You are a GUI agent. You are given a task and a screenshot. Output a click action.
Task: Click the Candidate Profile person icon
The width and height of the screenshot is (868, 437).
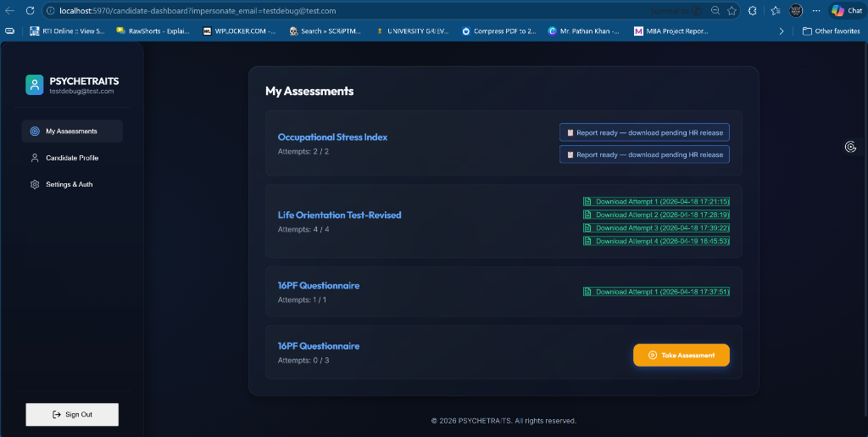[35, 158]
